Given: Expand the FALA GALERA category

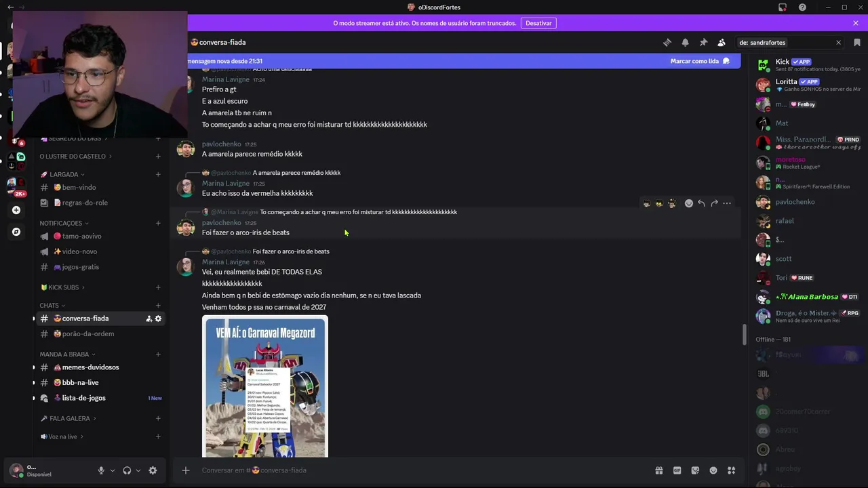Looking at the screenshot, I should tap(68, 418).
